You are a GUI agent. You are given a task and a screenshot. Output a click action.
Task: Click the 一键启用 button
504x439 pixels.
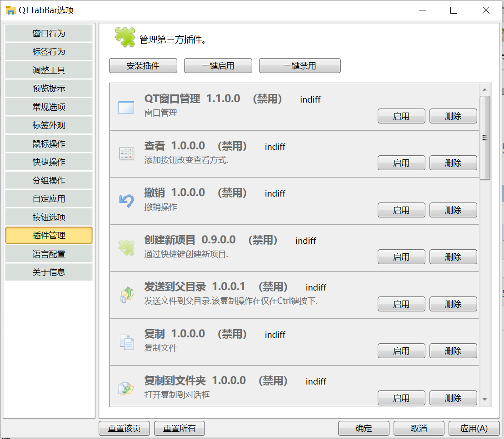click(x=218, y=66)
